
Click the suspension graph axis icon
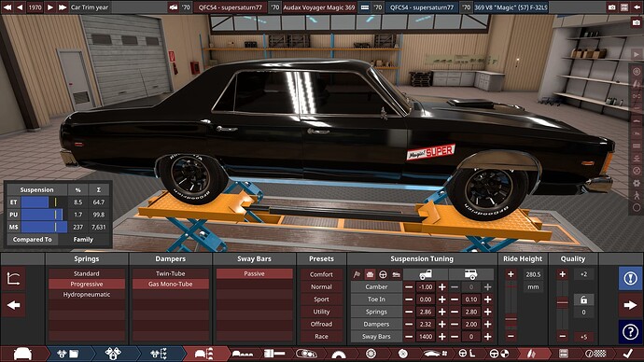click(14, 279)
